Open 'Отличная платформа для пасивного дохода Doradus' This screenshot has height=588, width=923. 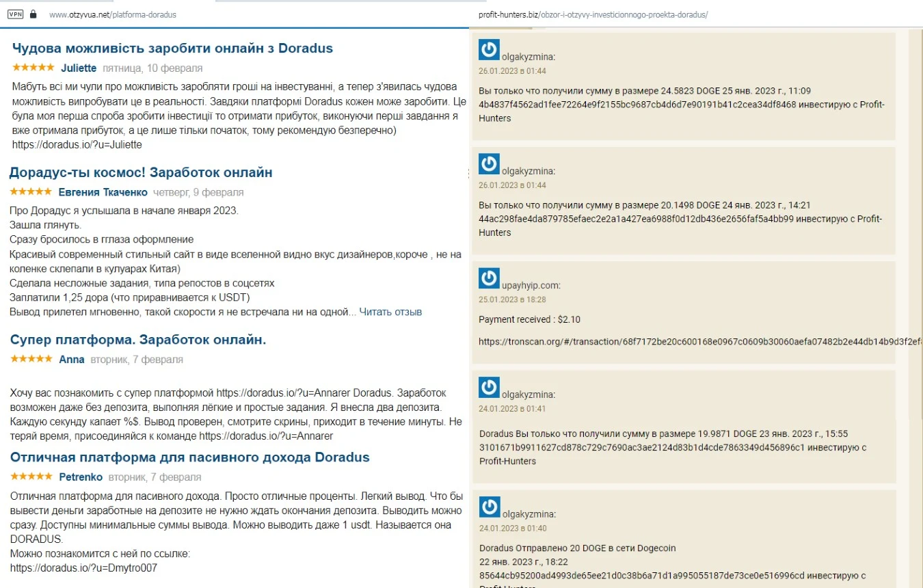point(190,457)
